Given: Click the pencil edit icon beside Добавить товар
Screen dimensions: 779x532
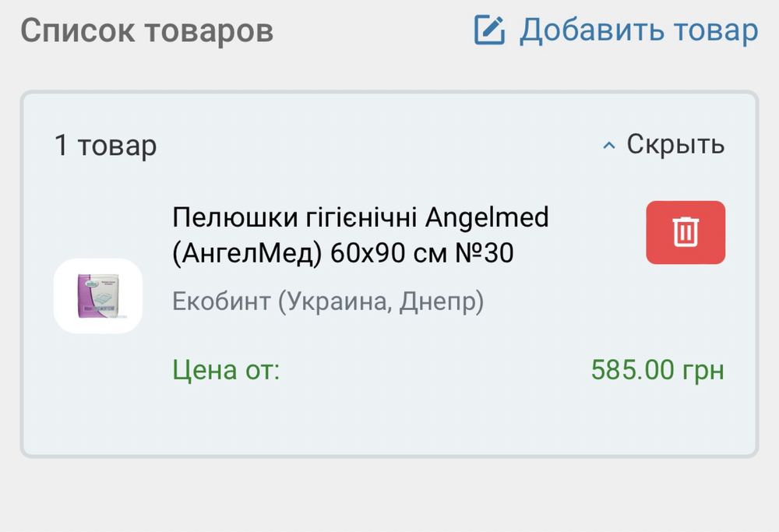Looking at the screenshot, I should (490, 31).
